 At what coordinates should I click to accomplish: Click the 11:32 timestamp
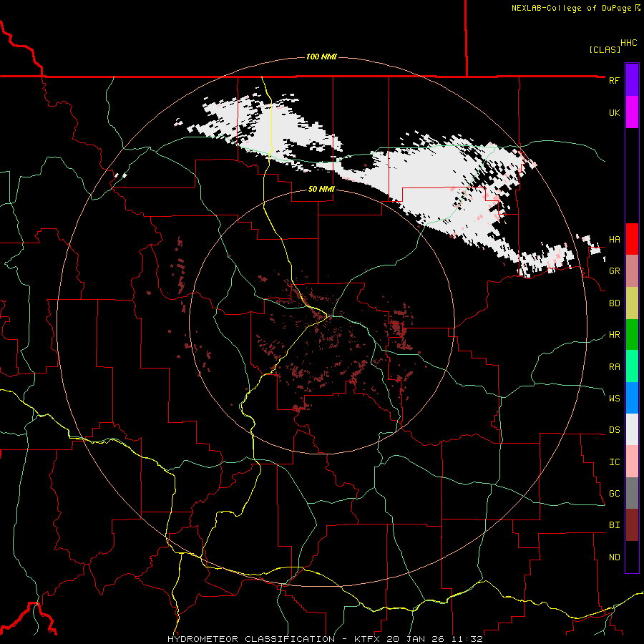[467, 639]
